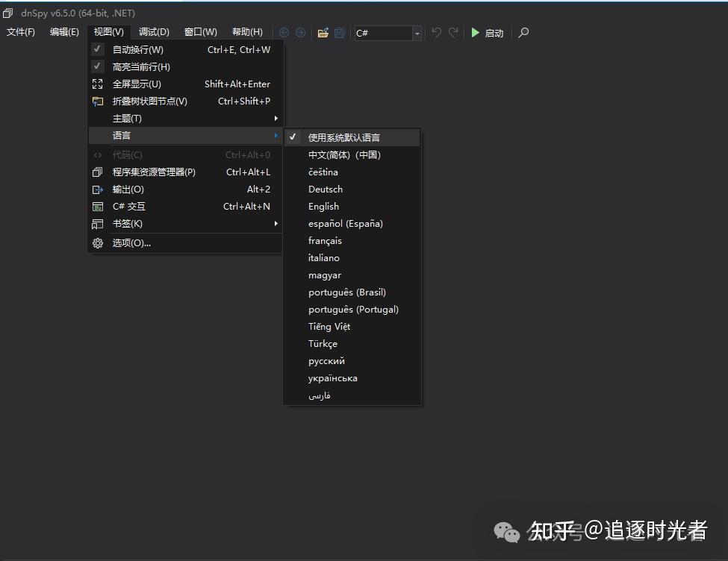The height and width of the screenshot is (561, 728).
Task: Toggle highlight current line 高亮当前行(H)
Action: (x=97, y=66)
